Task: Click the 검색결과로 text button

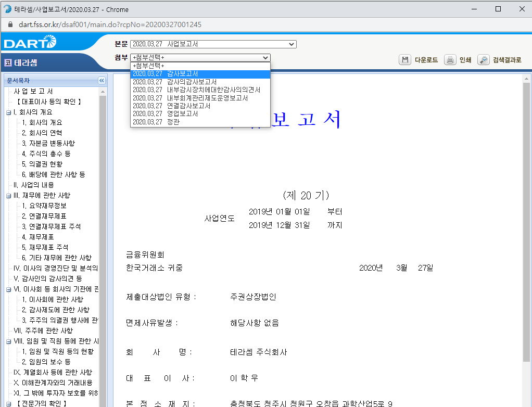Action: [507, 60]
